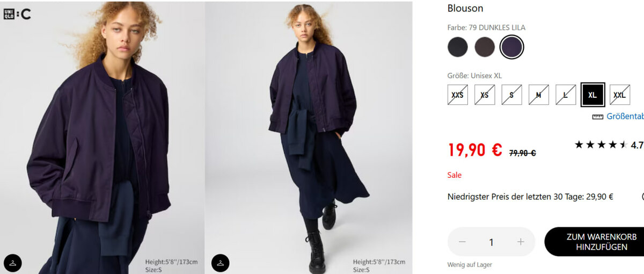The image size is (644, 274).
Task: Click hanger icon on second product photo
Action: coord(220,262)
